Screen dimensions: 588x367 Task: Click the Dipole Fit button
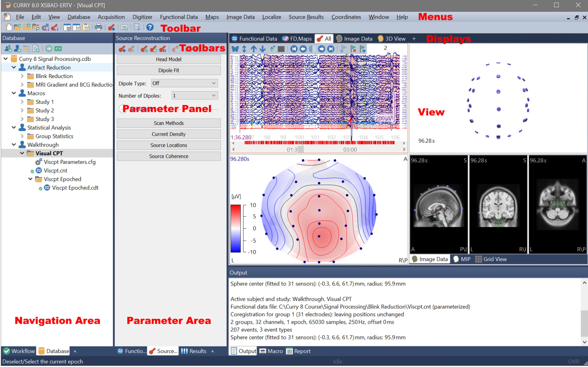[x=169, y=70]
